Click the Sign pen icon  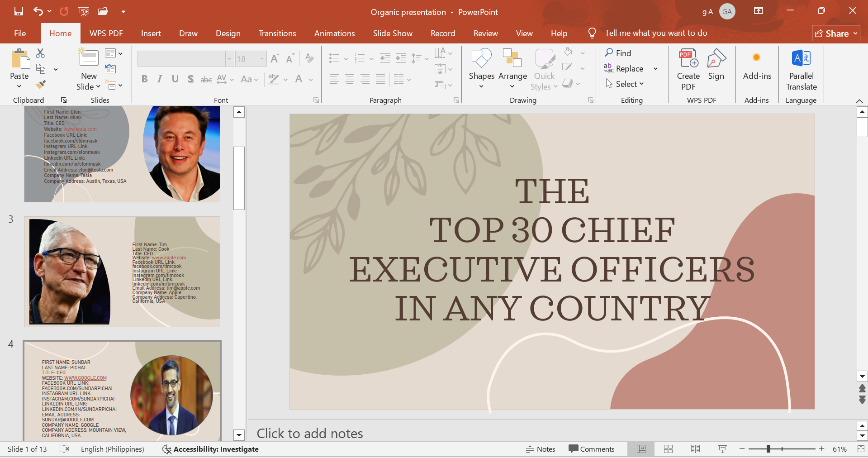click(x=716, y=59)
